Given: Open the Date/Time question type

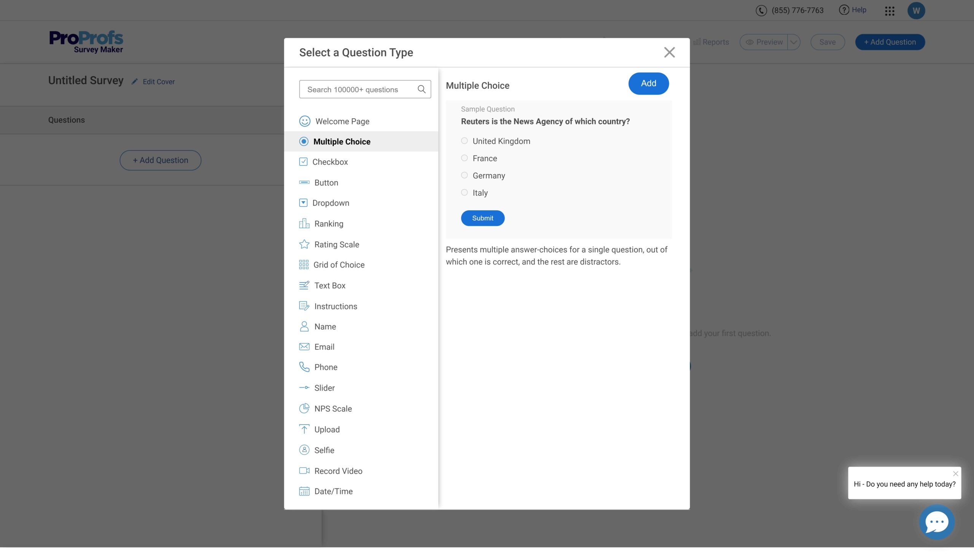Looking at the screenshot, I should [x=333, y=492].
